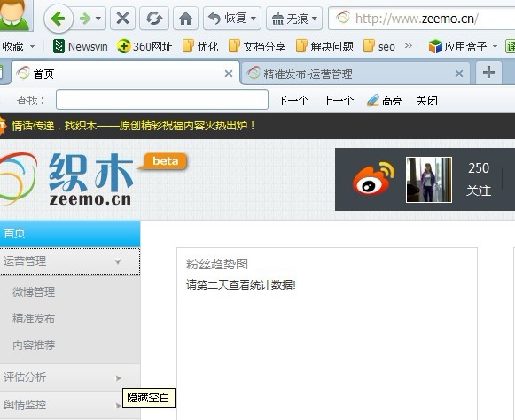Click the user avatar in browser corner
515x420 pixels.
pos(16,15)
